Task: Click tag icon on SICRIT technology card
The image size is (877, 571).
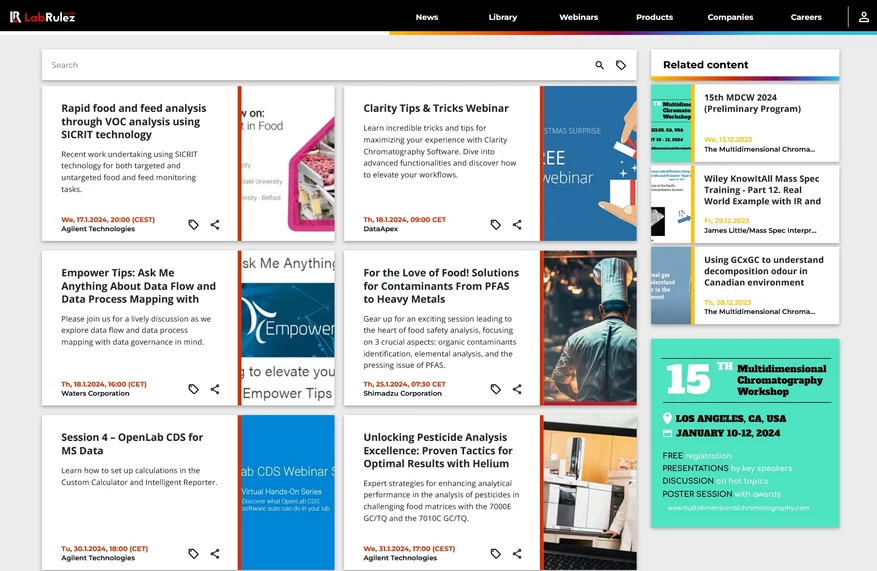Action: 194,224
